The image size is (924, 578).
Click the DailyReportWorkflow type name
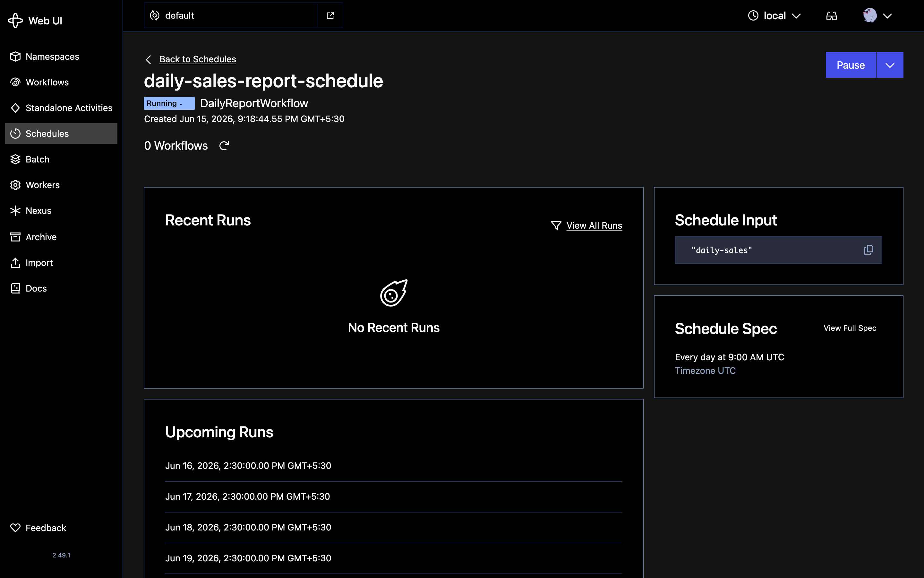(254, 103)
